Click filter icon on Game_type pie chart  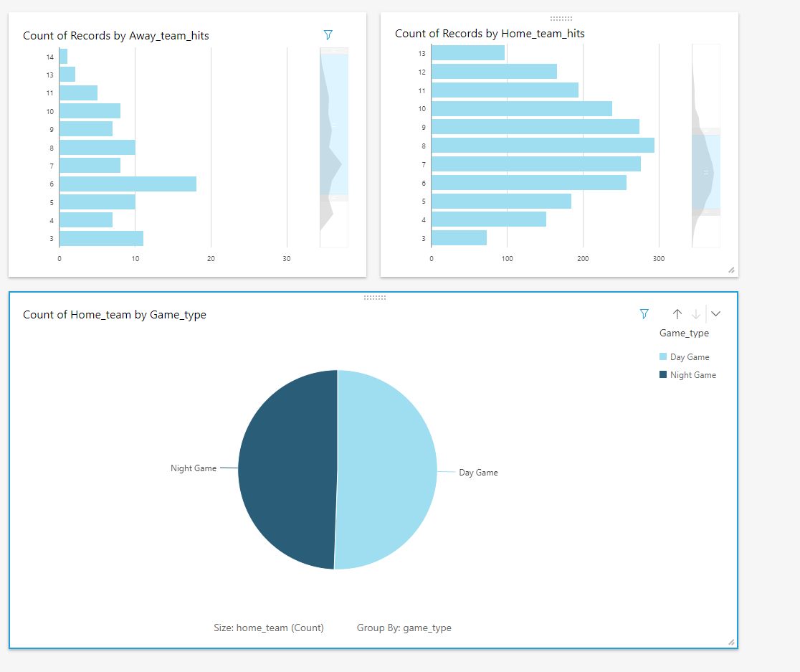point(644,313)
